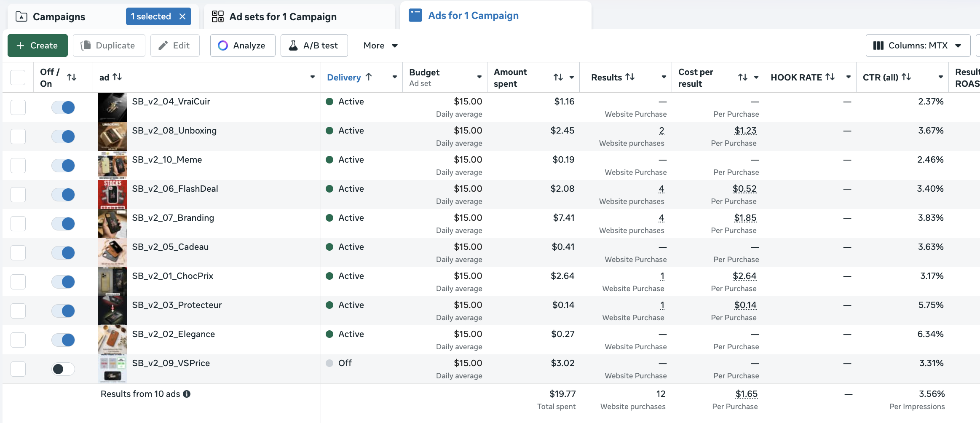Check the SB_v2_05_Cadeau row checkbox
This screenshot has width=980, height=423.
(18, 253)
